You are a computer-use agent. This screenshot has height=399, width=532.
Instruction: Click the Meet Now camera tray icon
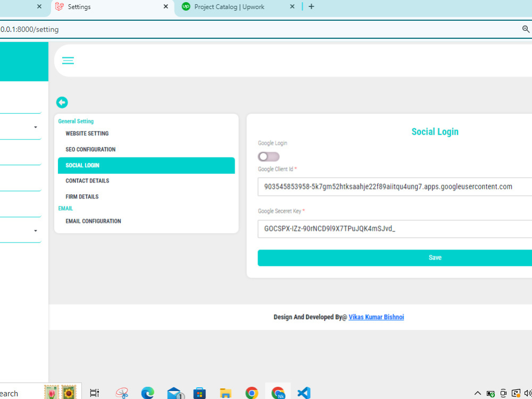503,393
